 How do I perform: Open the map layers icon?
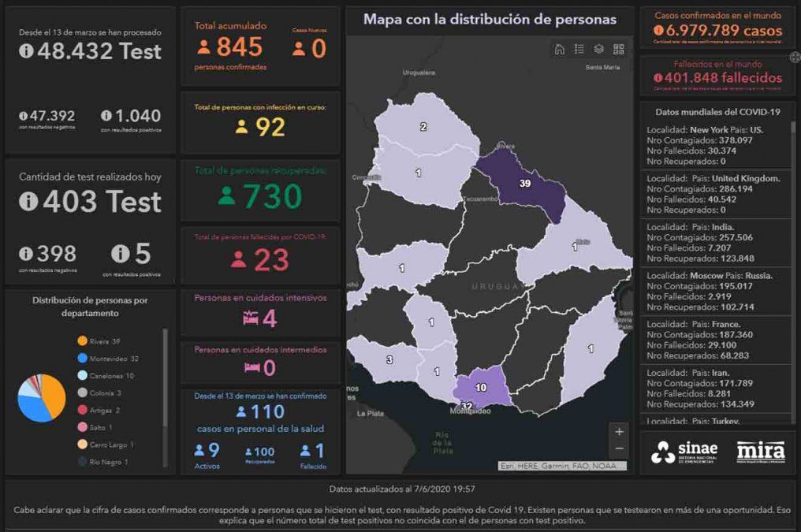pos(599,50)
